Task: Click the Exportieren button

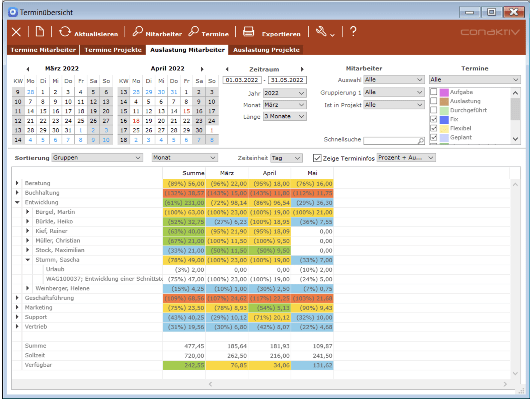Action: coord(281,34)
